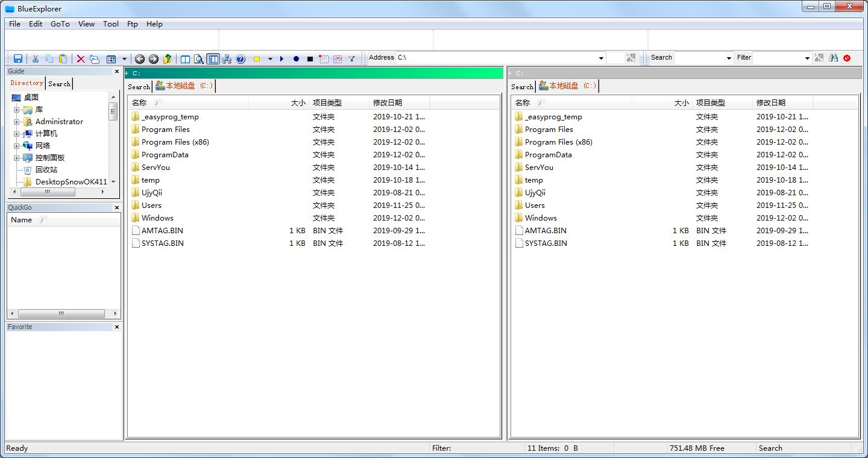Expand the 库 tree node
The height and width of the screenshot is (458, 868).
17,110
